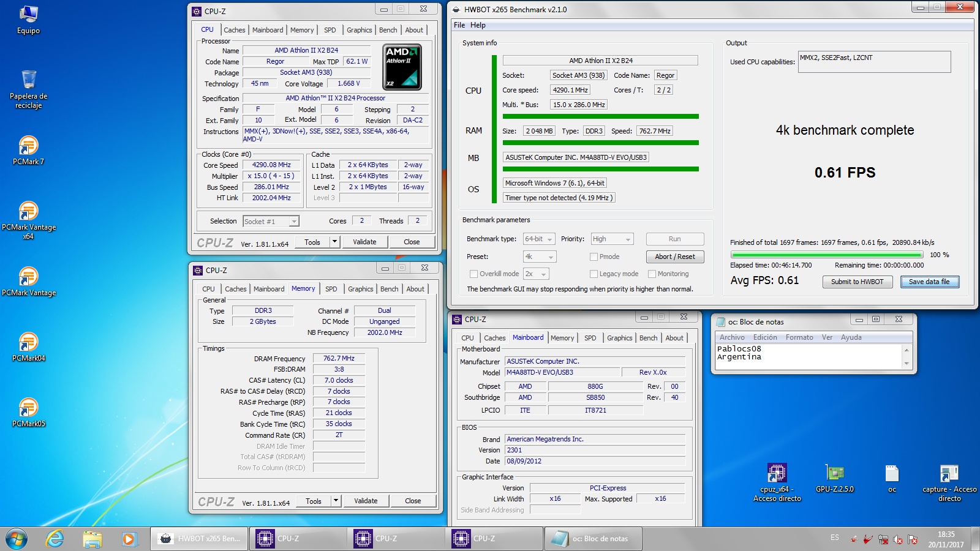Screen dimensions: 980x551
Task: Open the Socket #1 selection dropdown
Action: point(271,222)
